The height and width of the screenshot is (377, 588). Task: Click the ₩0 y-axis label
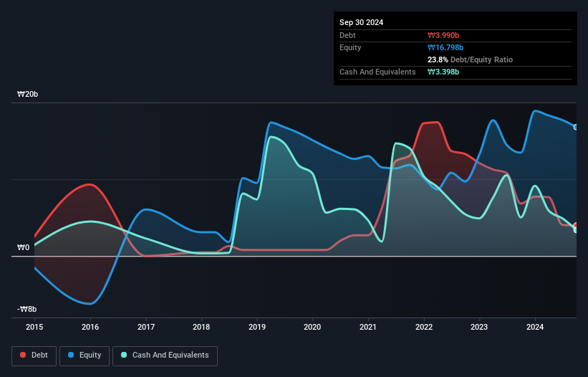(x=23, y=247)
